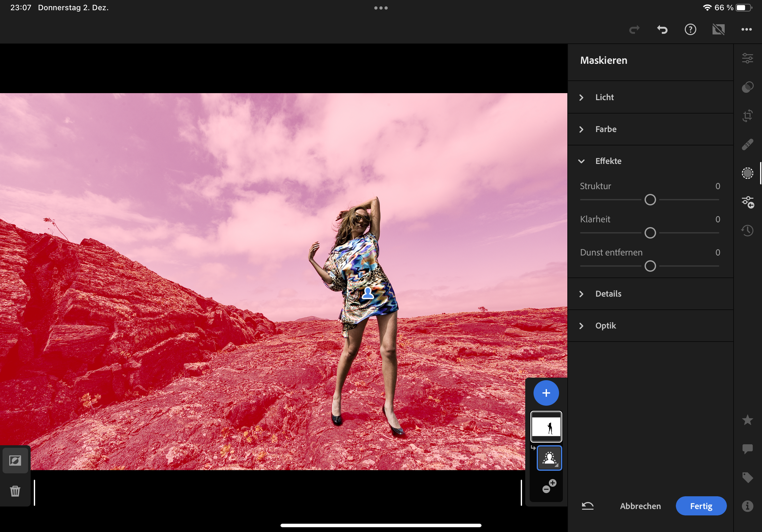Click the Maskieren panel title

click(604, 60)
